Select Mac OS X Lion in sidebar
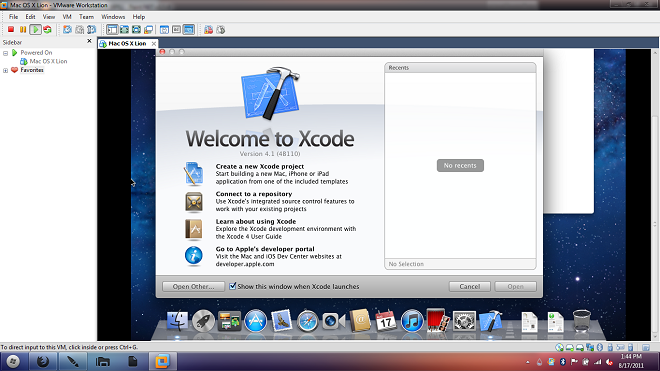The height and width of the screenshot is (371, 660). [x=48, y=61]
